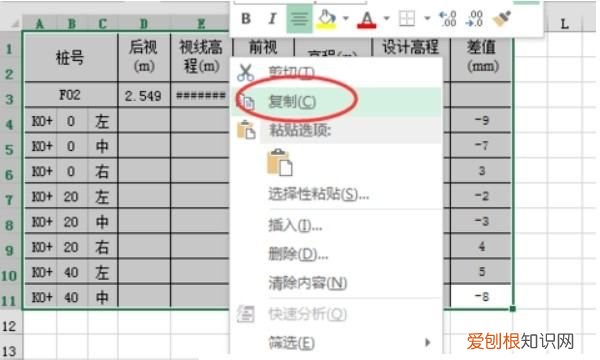Click the center align icon
Screen dimensions: 600x360
[299, 19]
